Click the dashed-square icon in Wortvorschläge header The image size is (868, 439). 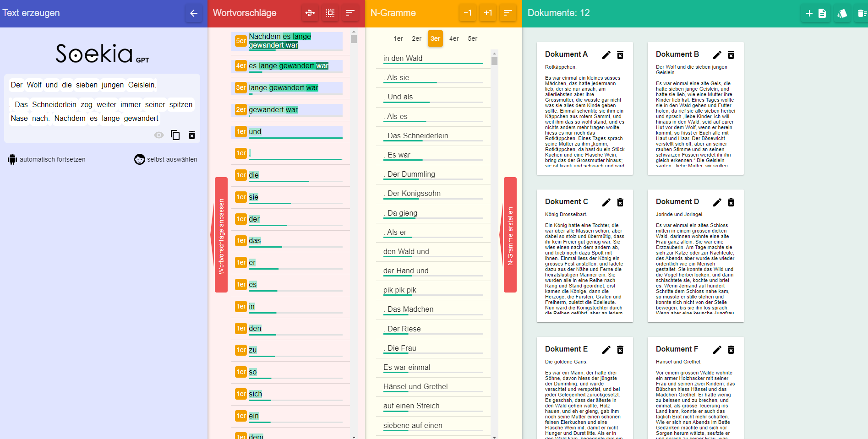330,13
